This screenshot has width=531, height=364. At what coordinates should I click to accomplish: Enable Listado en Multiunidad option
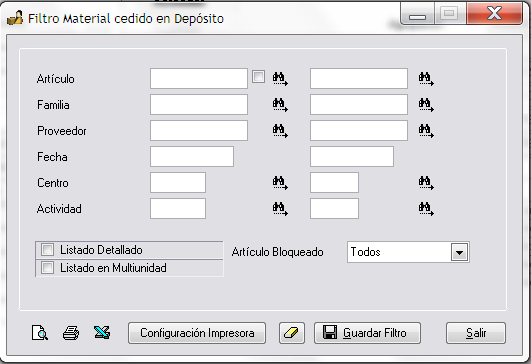point(47,268)
